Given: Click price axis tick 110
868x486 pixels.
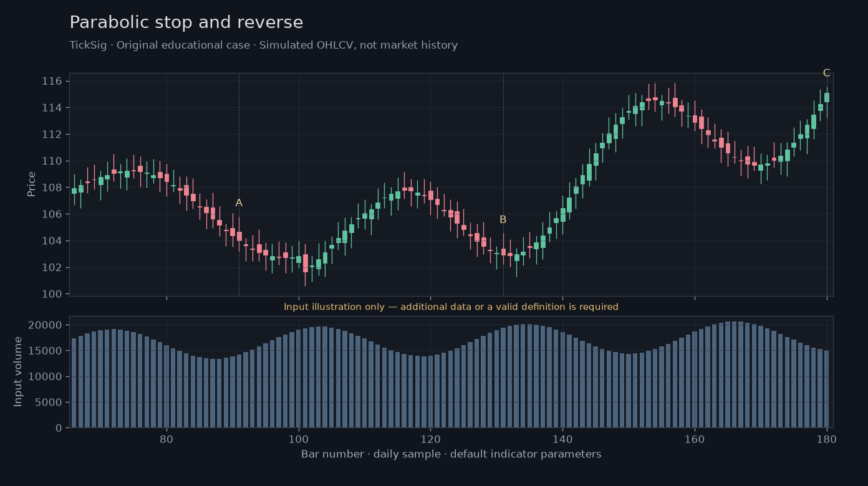Looking at the screenshot, I should click(x=52, y=161).
